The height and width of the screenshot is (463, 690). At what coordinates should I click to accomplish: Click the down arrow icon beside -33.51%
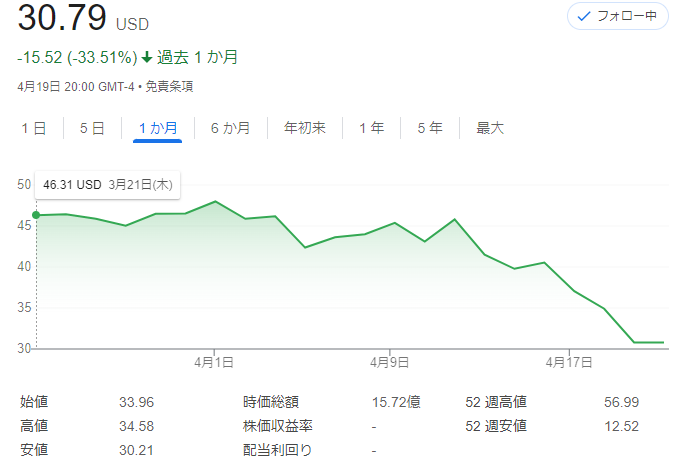[147, 57]
